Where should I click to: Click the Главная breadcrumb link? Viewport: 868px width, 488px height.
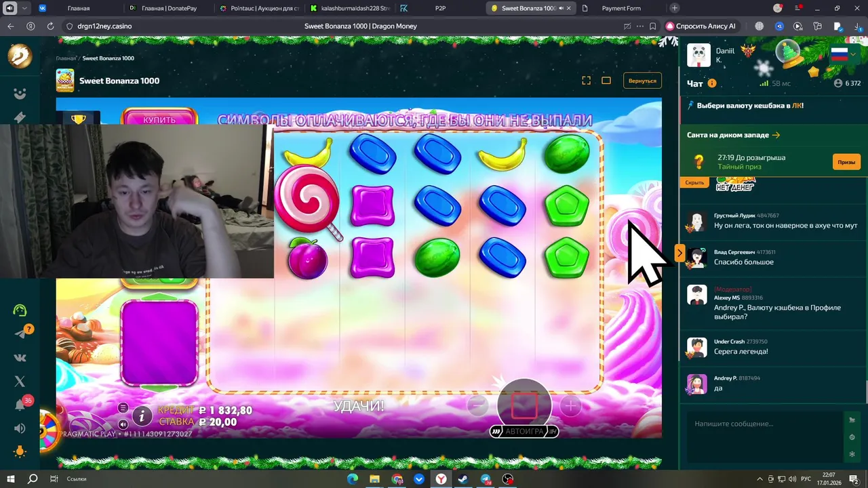click(66, 58)
